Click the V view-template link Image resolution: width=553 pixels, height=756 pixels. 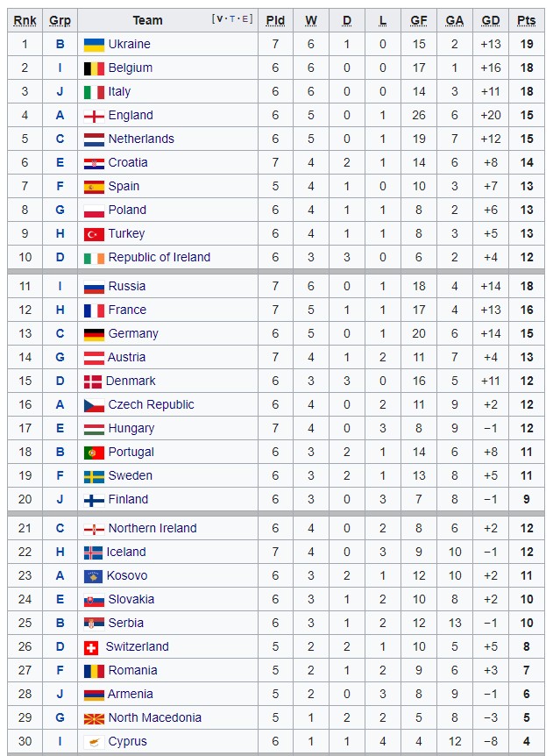pyautogui.click(x=218, y=19)
